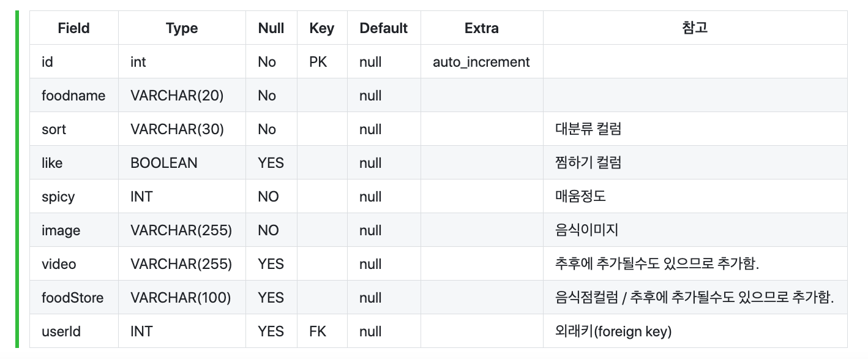Select the VARCHAR(100) type cell

click(x=182, y=298)
